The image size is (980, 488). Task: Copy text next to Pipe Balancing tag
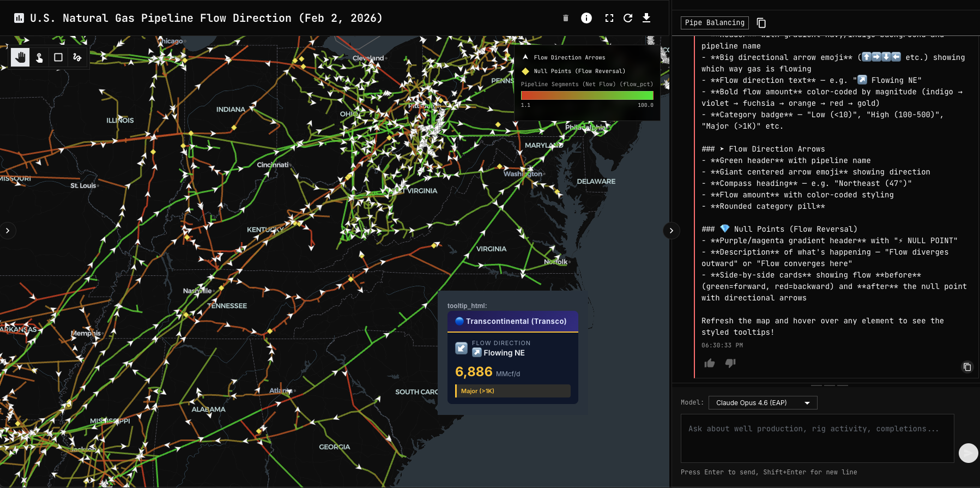pos(761,23)
